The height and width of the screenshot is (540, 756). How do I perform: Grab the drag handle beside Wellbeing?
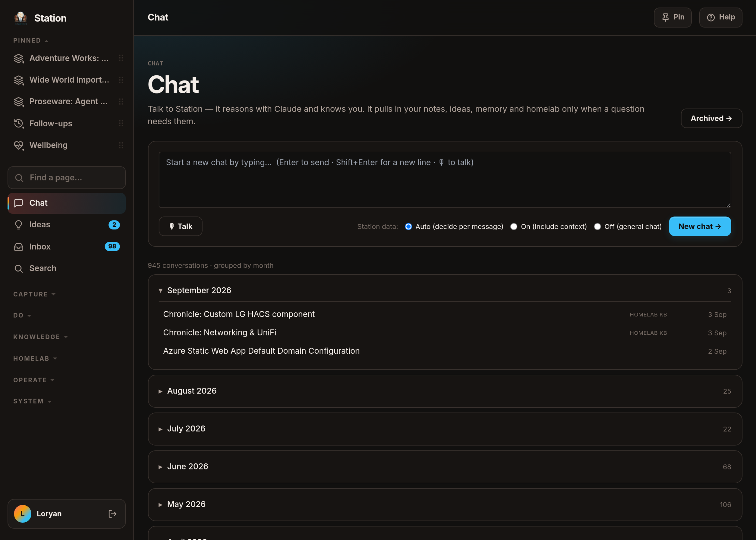(121, 145)
